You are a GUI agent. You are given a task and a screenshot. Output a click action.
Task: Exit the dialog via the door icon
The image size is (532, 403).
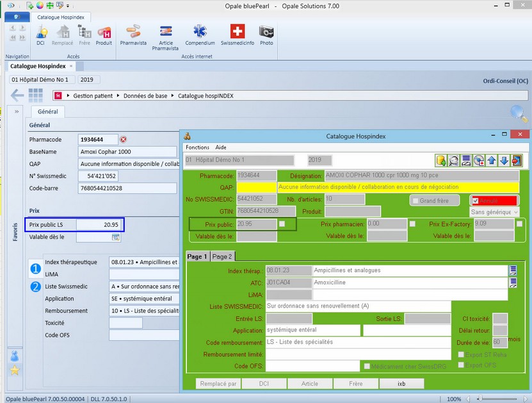517,160
